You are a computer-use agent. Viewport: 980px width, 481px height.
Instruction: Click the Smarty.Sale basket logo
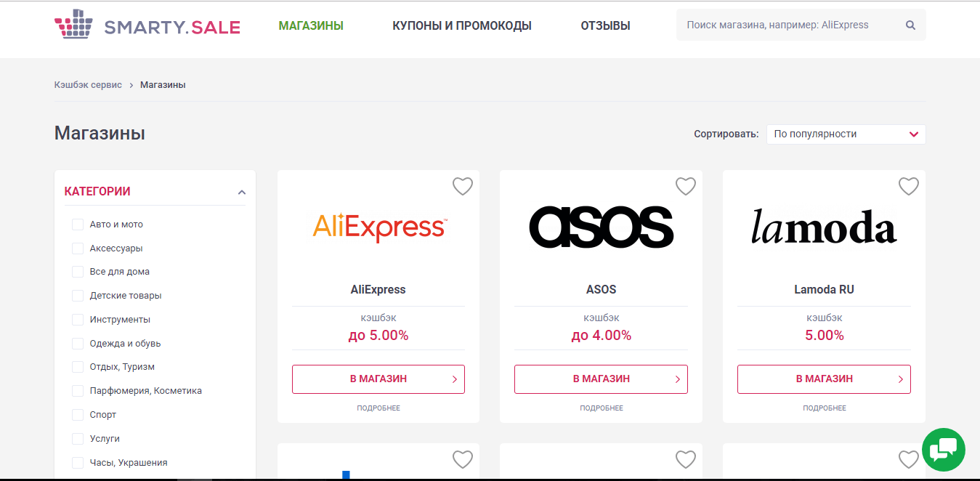tap(74, 26)
